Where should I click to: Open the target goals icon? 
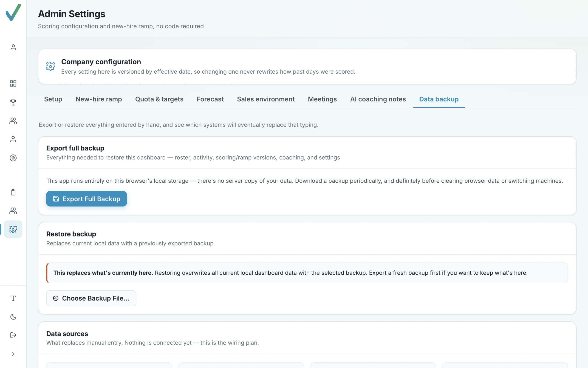click(13, 158)
